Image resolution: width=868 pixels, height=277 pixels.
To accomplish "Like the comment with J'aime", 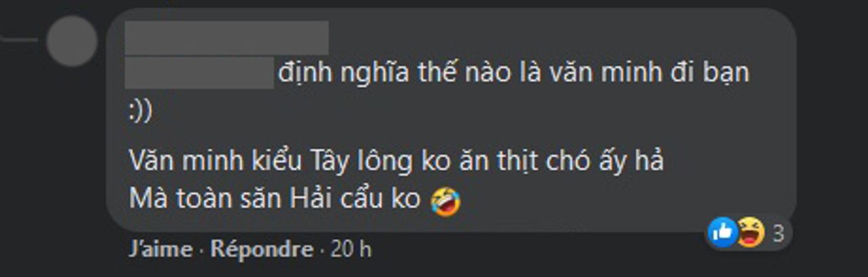I will click(161, 249).
